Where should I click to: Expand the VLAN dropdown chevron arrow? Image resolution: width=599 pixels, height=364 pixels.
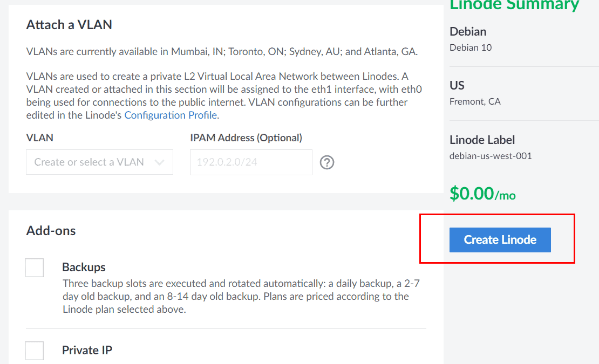pos(159,162)
